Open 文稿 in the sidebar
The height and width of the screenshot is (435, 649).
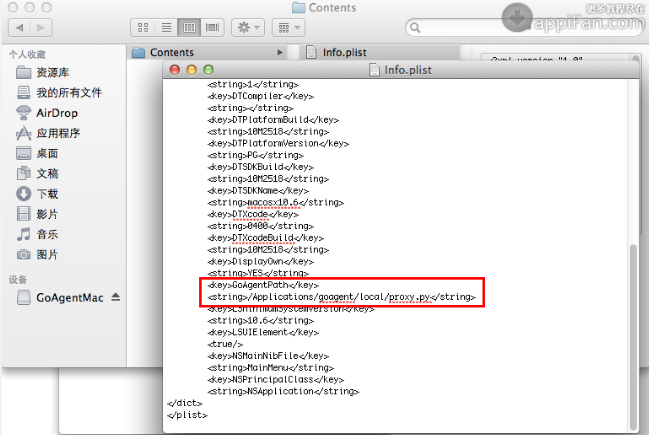click(37, 173)
